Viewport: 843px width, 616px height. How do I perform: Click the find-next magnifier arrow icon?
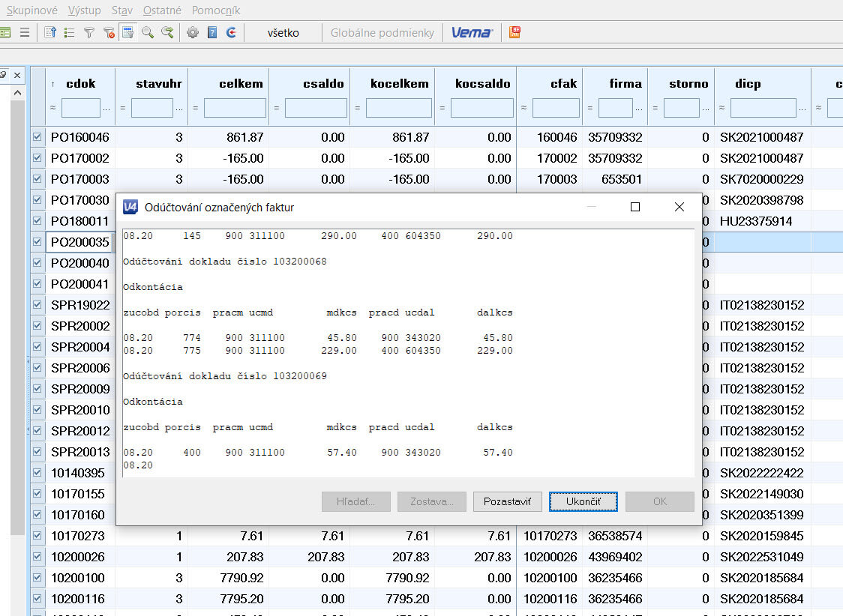point(167,33)
